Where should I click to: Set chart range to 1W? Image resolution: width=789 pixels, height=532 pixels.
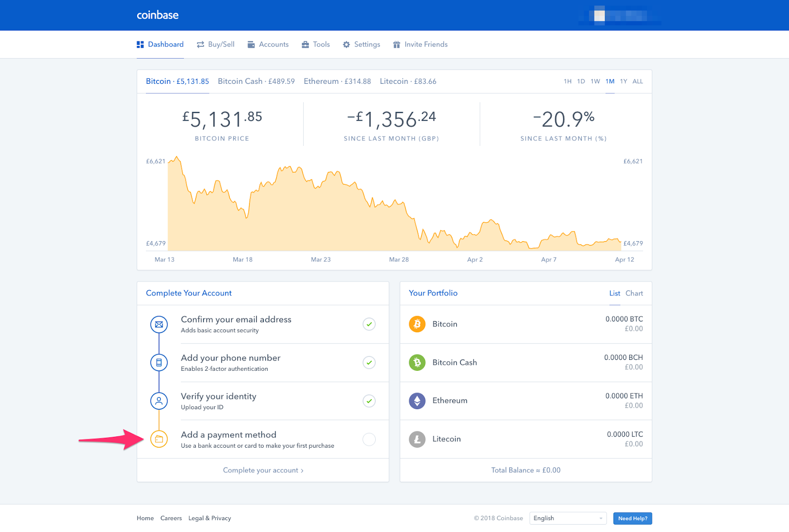tap(595, 81)
